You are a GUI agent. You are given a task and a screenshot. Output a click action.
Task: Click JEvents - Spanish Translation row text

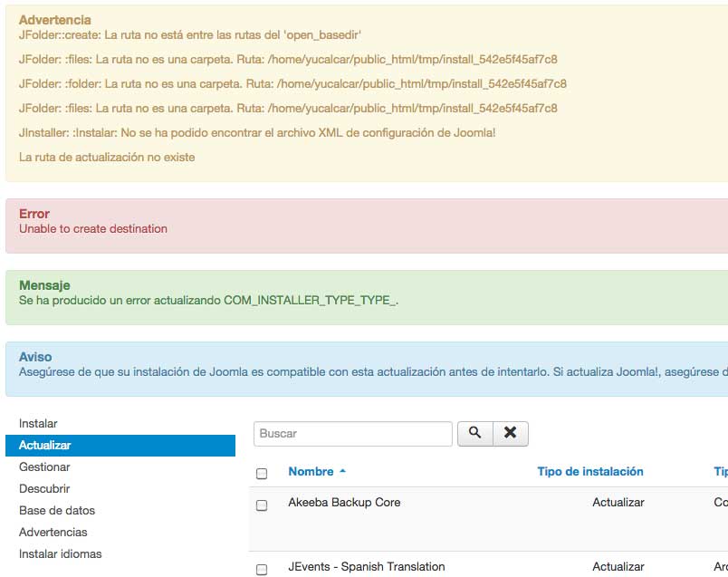coord(367,567)
